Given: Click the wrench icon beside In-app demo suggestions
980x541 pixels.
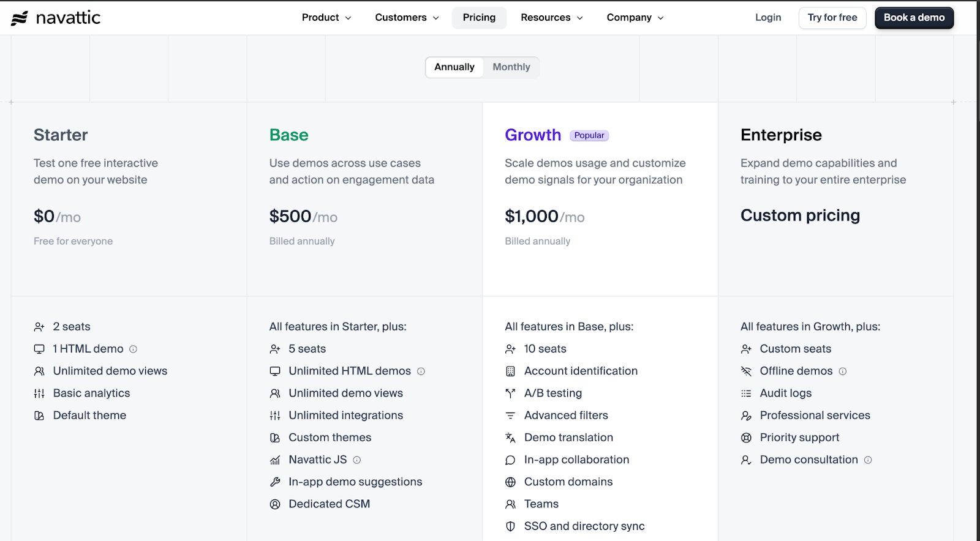Looking at the screenshot, I should point(275,482).
